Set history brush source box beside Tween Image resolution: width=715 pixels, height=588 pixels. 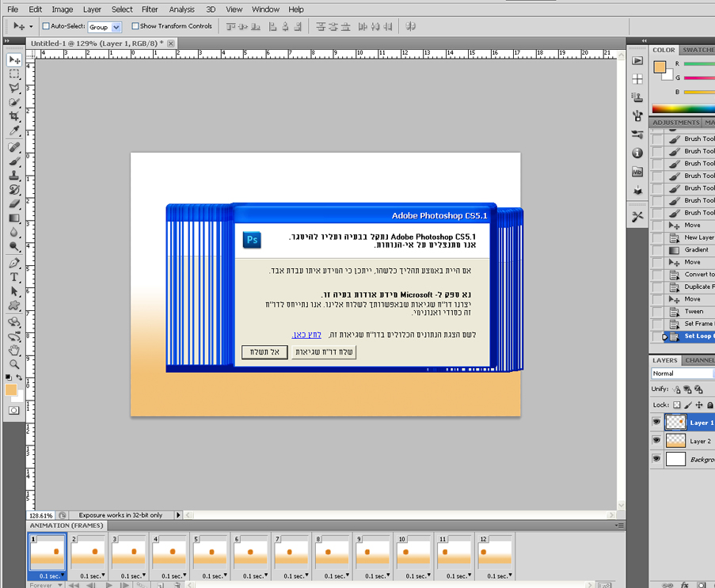coord(657,312)
